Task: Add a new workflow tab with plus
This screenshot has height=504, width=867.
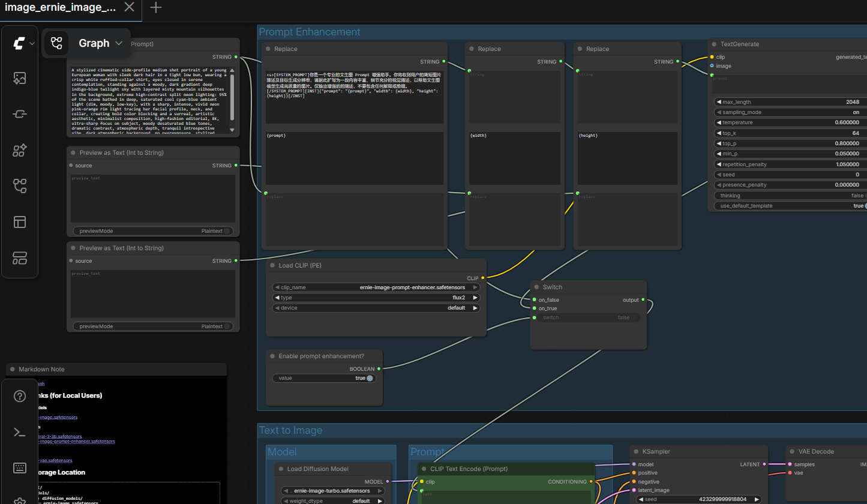Action: click(156, 7)
